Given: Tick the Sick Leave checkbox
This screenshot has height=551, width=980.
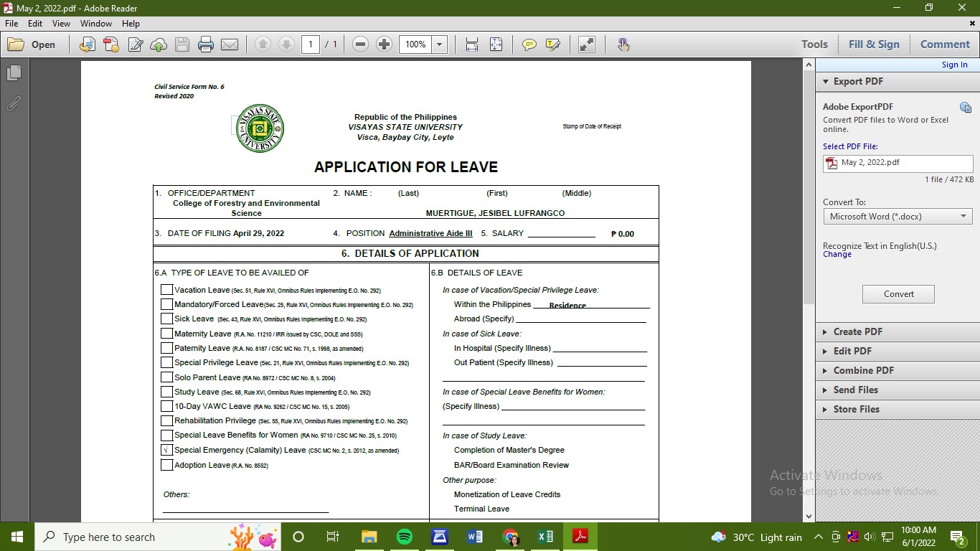Looking at the screenshot, I should [x=167, y=319].
